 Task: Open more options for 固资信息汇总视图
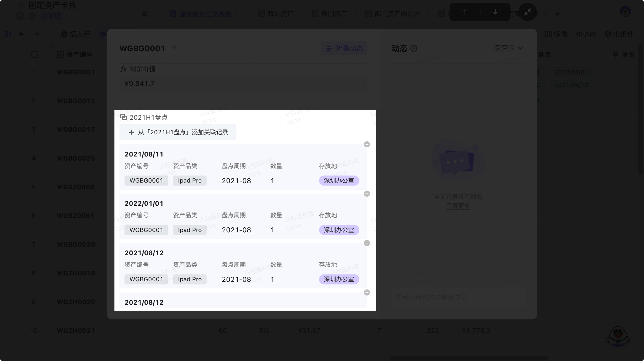[x=236, y=14]
